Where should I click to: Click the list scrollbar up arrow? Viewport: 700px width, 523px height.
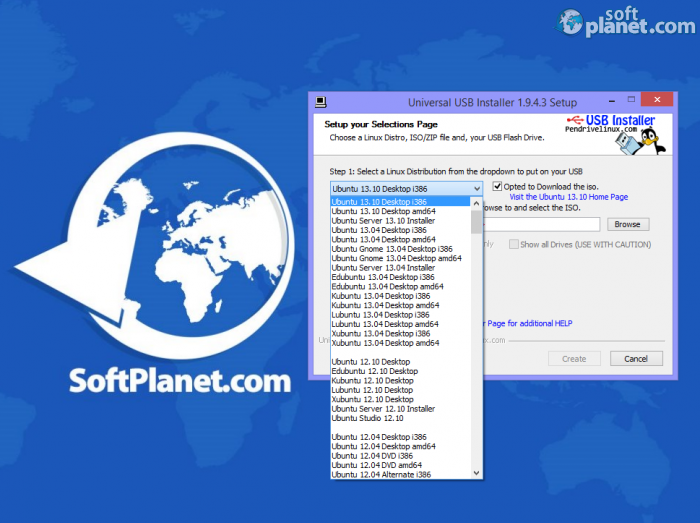point(476,203)
